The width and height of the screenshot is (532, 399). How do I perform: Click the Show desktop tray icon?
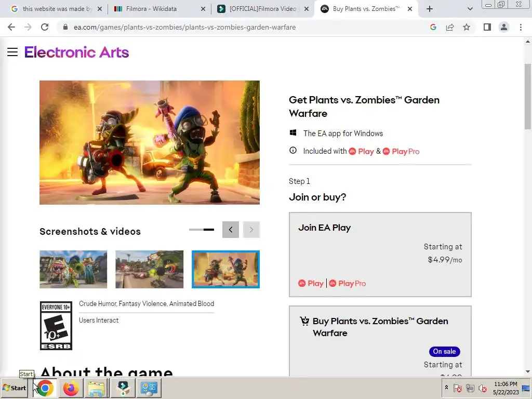tap(526, 388)
